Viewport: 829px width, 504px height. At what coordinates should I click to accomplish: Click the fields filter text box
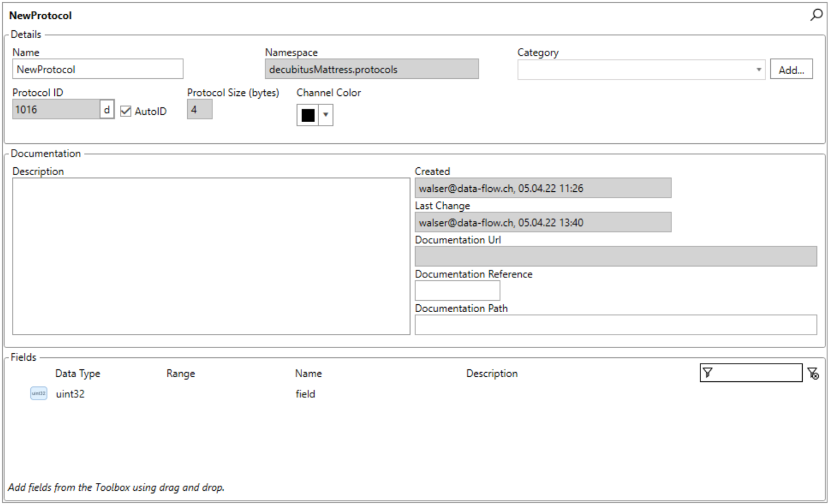coord(751,373)
